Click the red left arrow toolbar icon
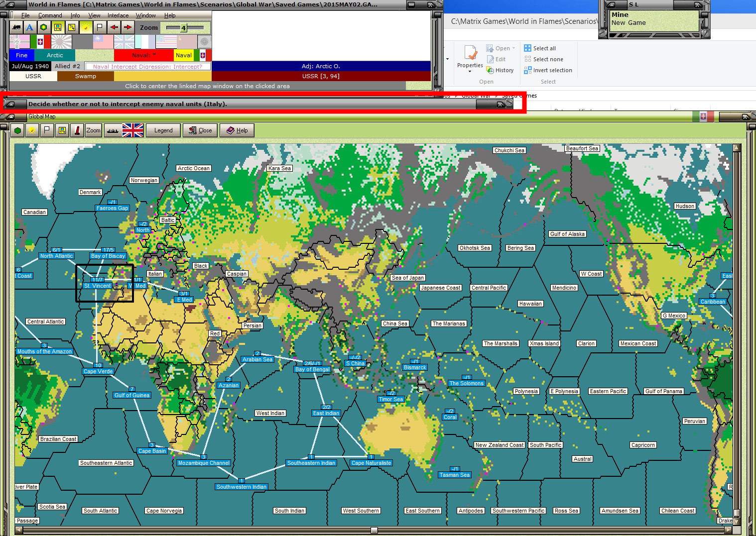 click(x=114, y=27)
